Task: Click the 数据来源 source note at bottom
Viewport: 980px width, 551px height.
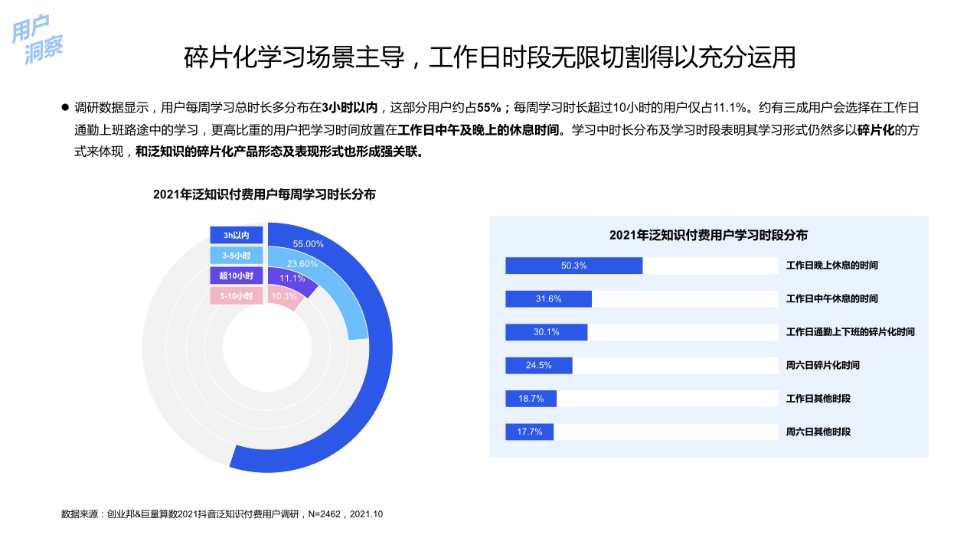Action: (222, 514)
